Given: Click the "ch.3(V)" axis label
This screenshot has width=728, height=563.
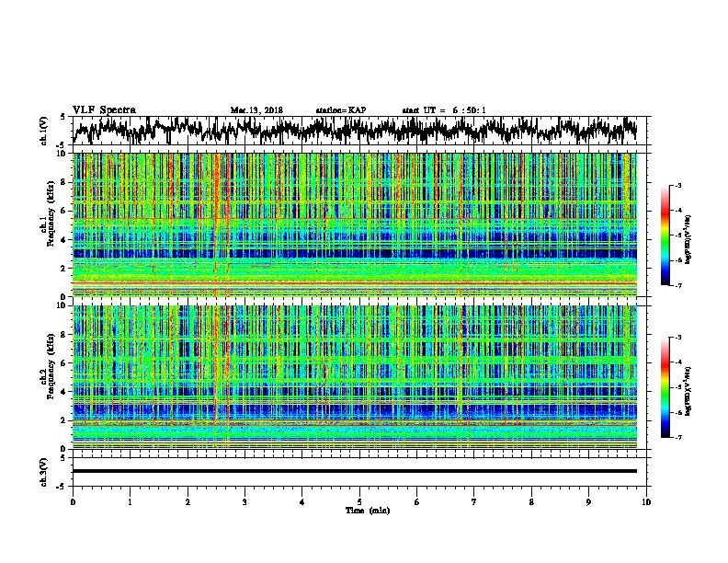Looking at the screenshot, I should point(44,472).
